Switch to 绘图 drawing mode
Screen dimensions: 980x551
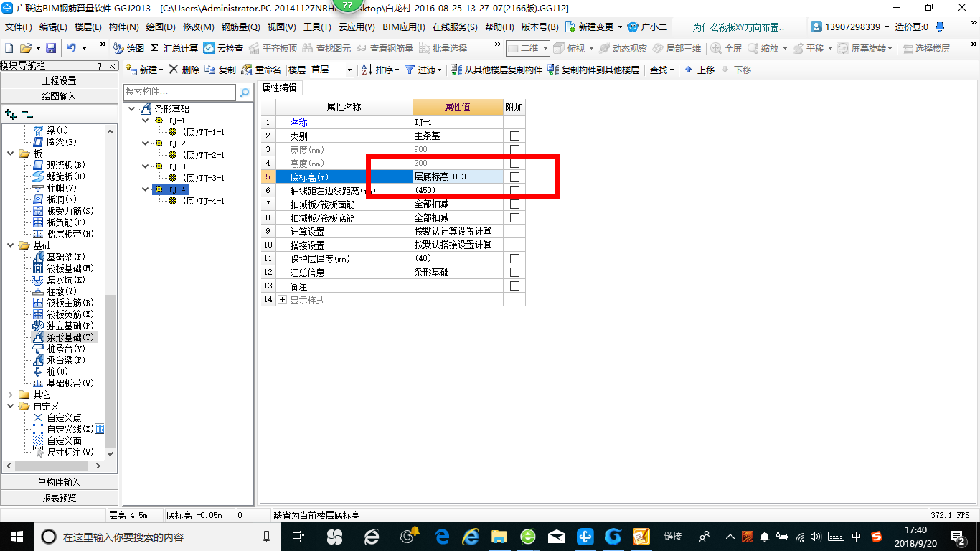pos(129,48)
